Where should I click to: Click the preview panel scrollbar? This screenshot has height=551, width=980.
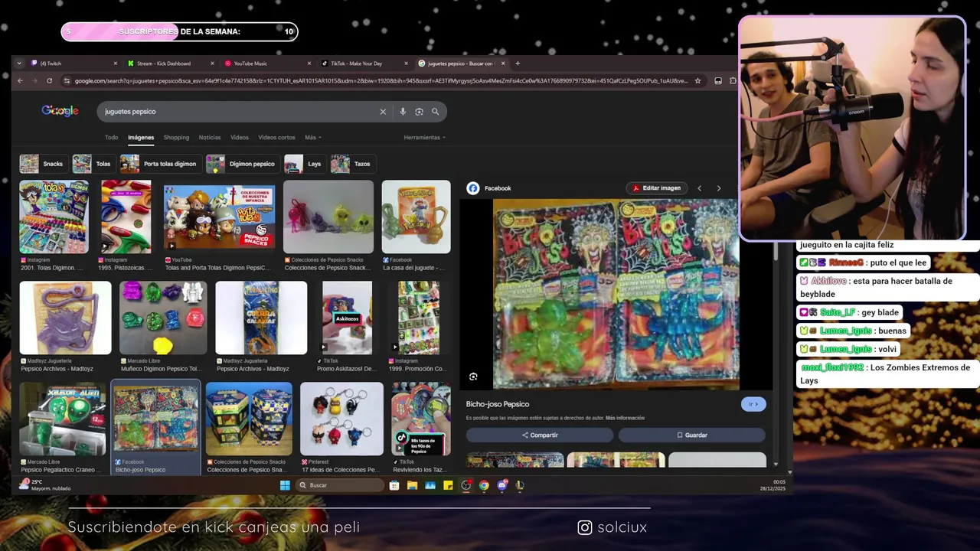[776, 253]
